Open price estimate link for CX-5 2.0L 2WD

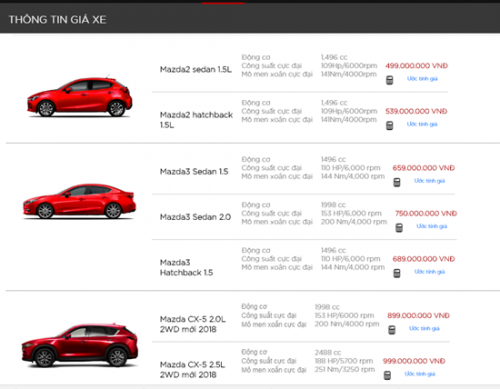(424, 328)
